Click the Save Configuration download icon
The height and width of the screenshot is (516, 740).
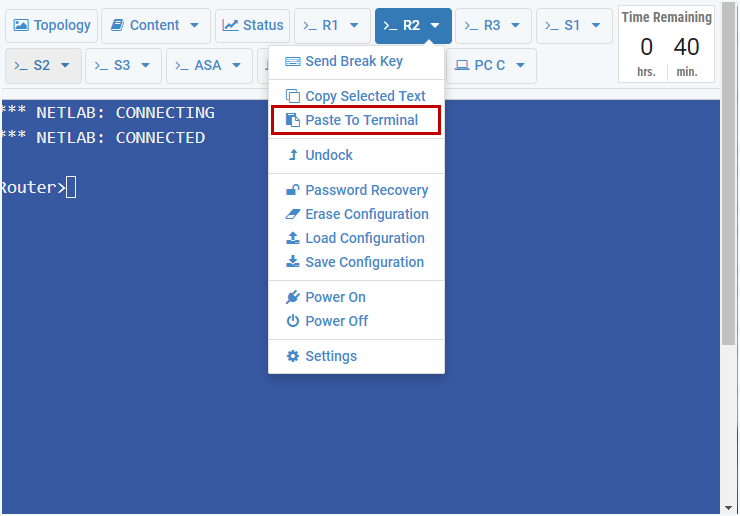pos(292,262)
